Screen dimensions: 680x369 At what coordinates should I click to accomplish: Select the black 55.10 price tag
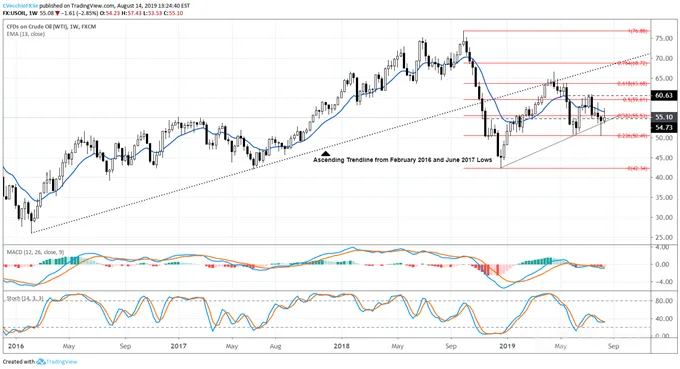coord(664,117)
